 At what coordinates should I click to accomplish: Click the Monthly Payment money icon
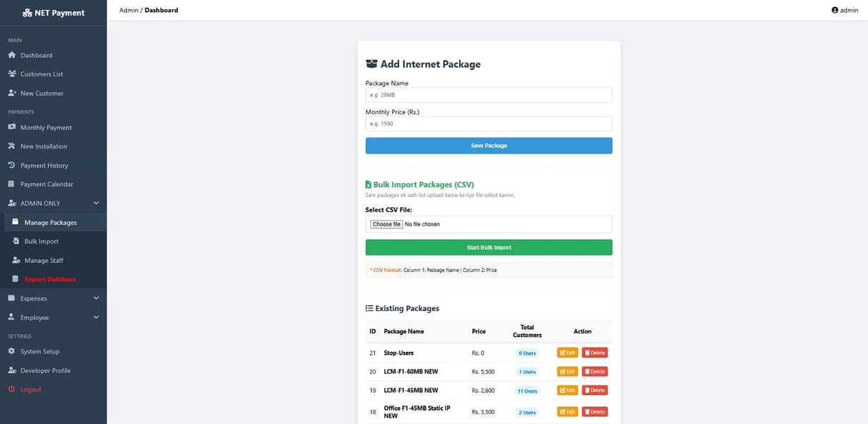12,127
